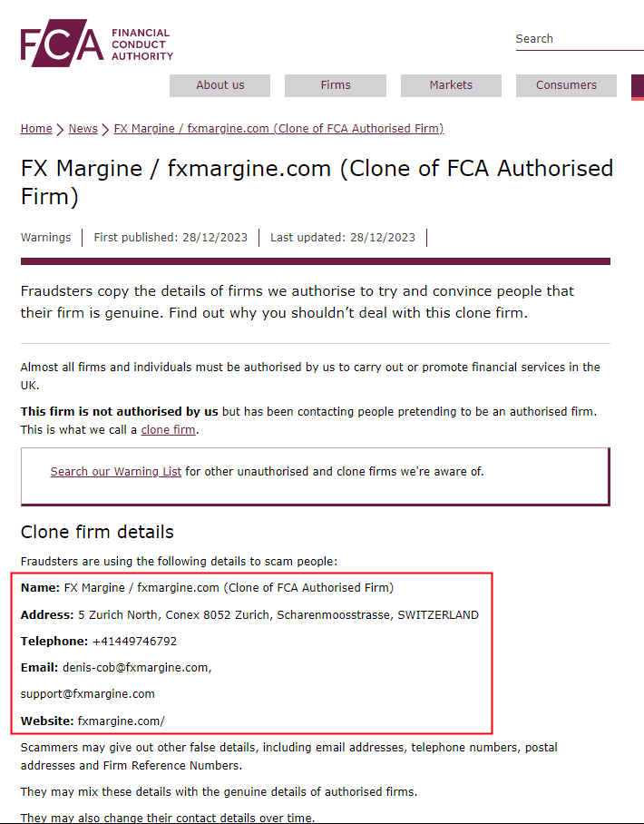Go to Home breadcrumb link
644x824 pixels.
pyautogui.click(x=36, y=129)
